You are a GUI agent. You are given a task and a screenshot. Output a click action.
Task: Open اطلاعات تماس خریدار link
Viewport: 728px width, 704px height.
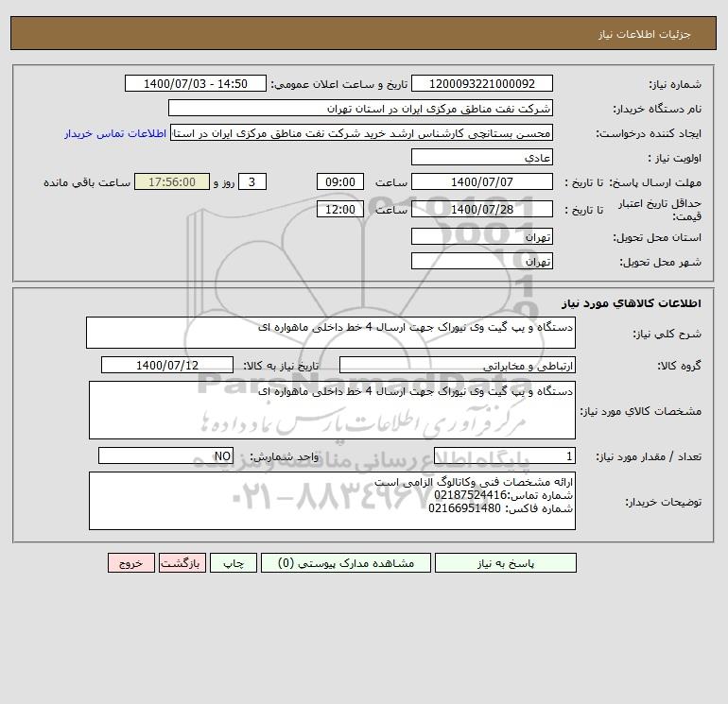115,133
